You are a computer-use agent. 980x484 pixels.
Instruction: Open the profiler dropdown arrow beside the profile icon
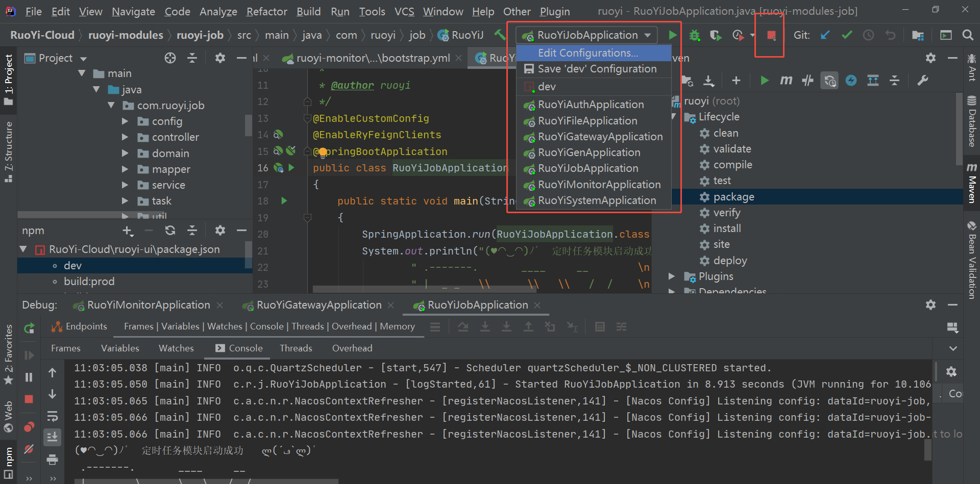(x=752, y=35)
